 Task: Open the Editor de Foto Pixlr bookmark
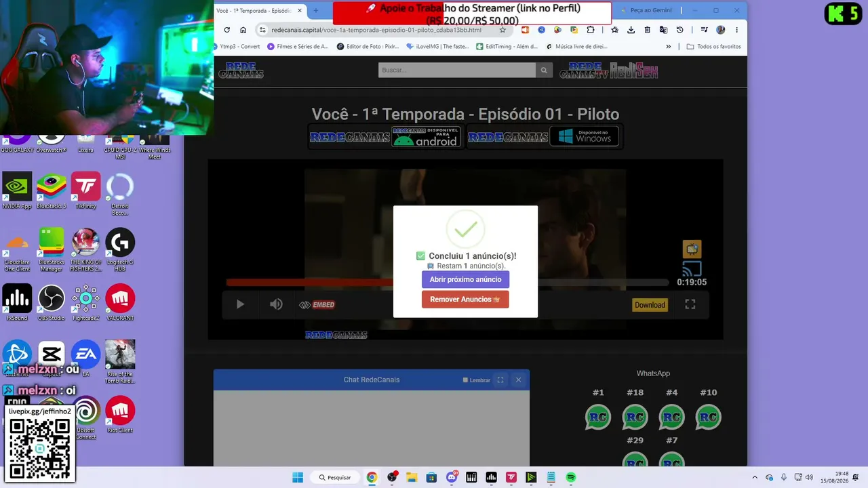[x=368, y=47]
